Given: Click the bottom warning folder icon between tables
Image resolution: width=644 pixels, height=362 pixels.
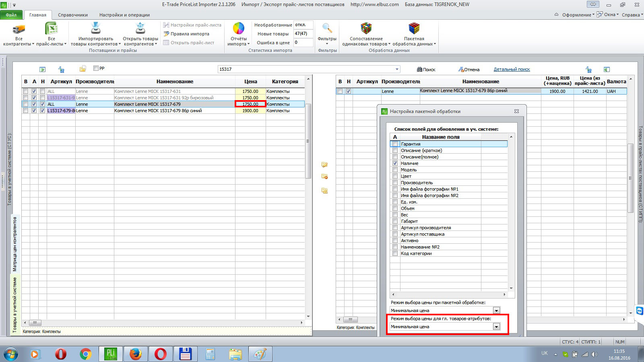Looking at the screenshot, I should click(324, 191).
